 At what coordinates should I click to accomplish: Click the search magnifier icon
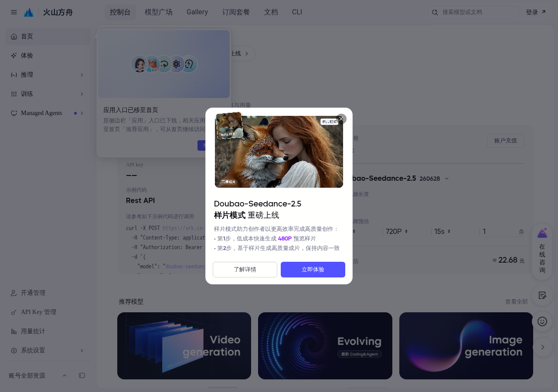click(435, 12)
